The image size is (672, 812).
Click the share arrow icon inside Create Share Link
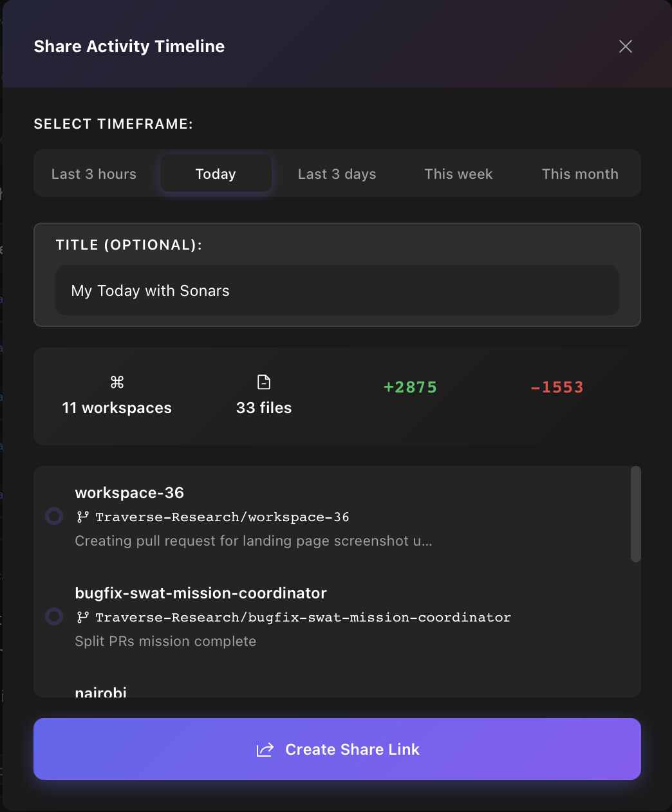265,749
